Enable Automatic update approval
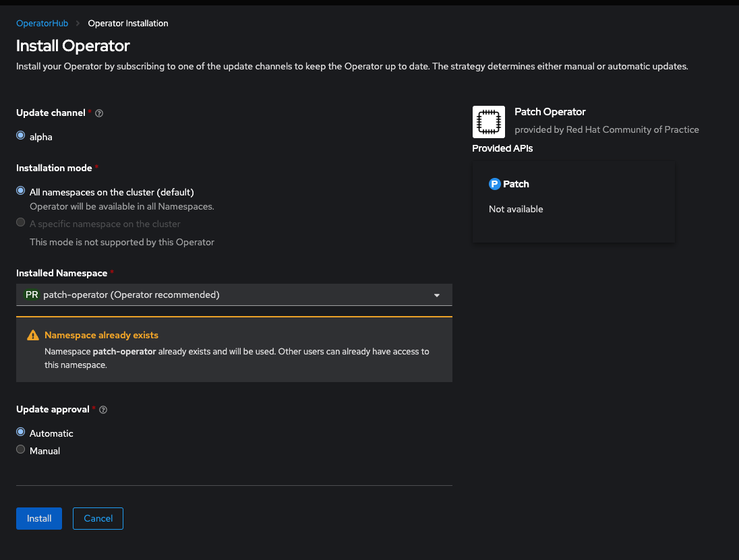 (20, 431)
